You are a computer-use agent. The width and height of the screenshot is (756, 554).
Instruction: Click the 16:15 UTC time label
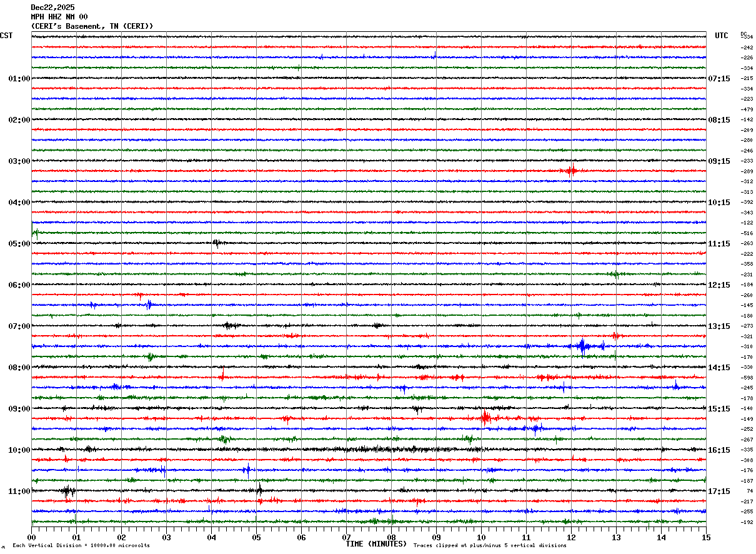[x=719, y=450]
